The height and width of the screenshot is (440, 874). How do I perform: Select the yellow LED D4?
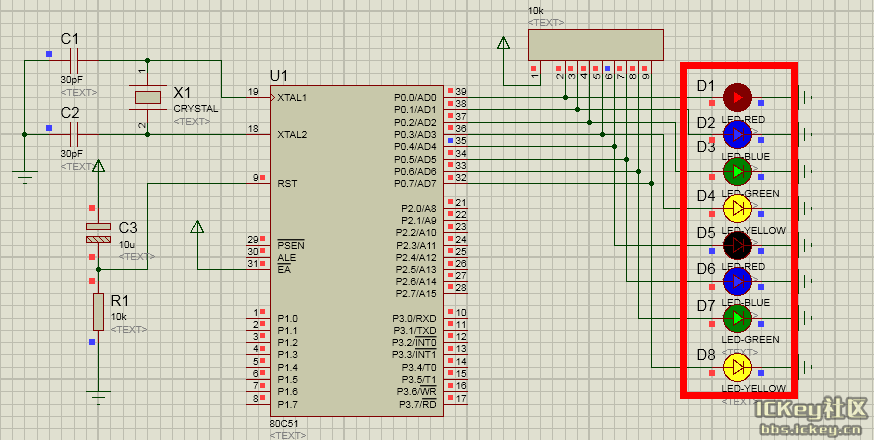click(x=737, y=208)
